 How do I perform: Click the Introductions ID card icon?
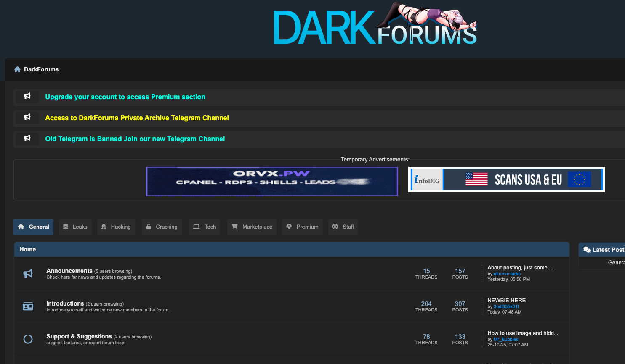click(x=28, y=306)
